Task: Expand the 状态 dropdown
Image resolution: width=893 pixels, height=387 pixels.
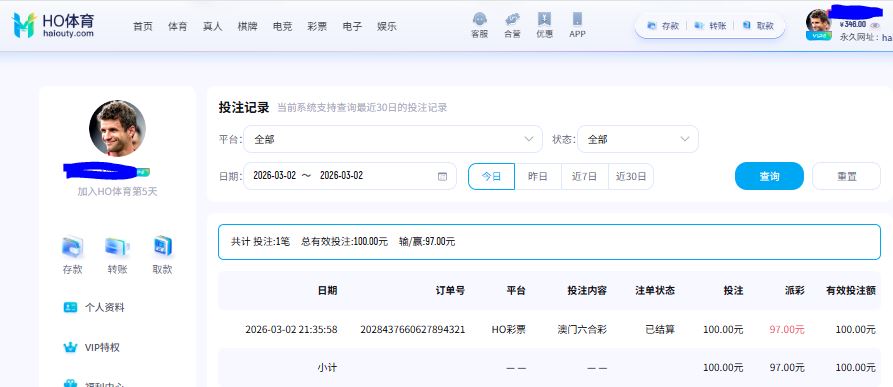Action: pyautogui.click(x=638, y=139)
